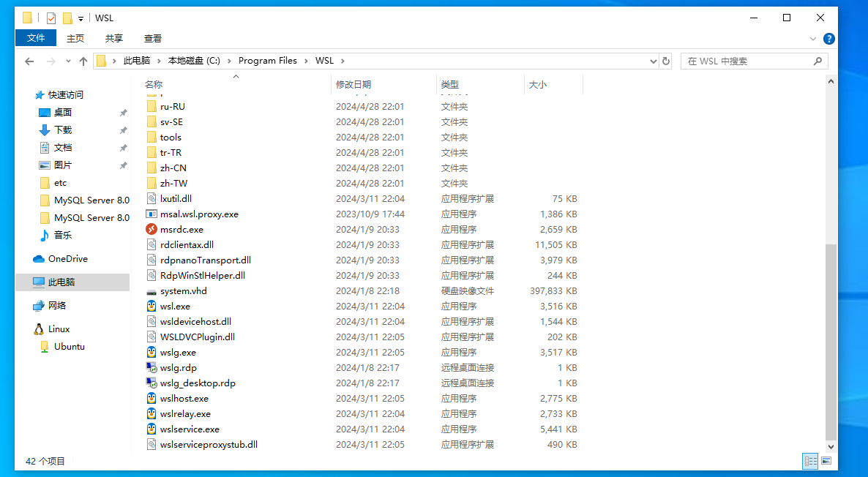Image resolution: width=868 pixels, height=477 pixels.
Task: Select the sv-SE folder name
Action: 171,121
